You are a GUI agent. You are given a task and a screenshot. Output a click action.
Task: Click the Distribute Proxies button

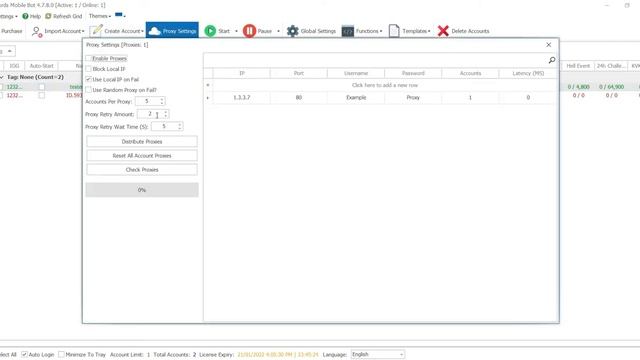pyautogui.click(x=142, y=142)
